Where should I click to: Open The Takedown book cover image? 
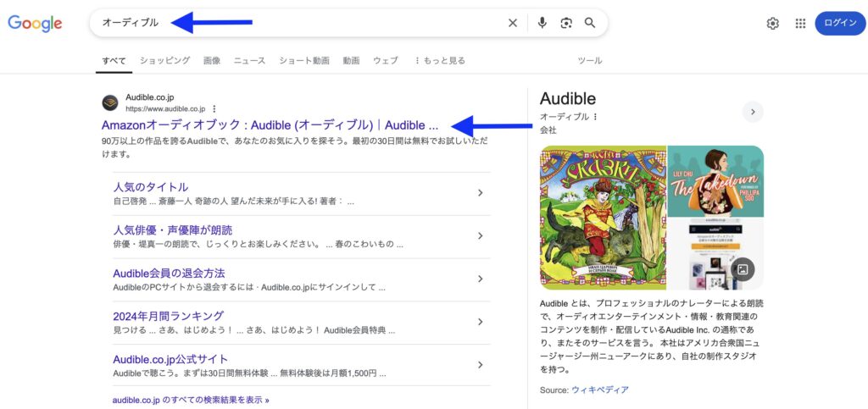pos(715,181)
